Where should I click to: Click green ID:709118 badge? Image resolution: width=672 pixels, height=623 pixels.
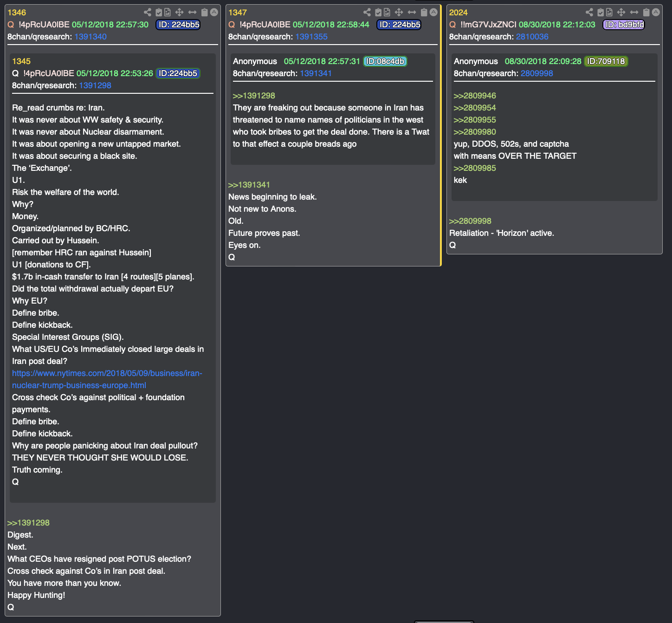[606, 61]
